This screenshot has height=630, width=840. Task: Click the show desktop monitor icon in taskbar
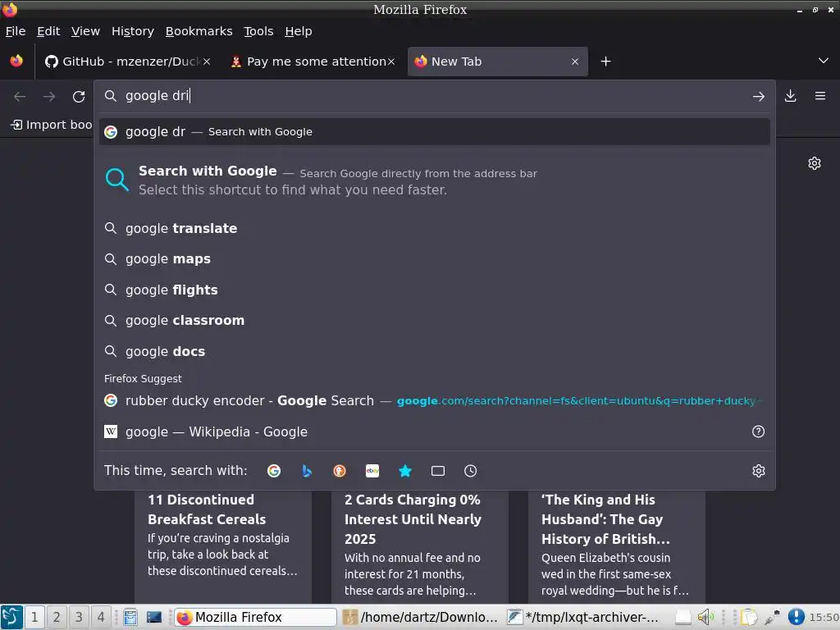click(x=154, y=617)
